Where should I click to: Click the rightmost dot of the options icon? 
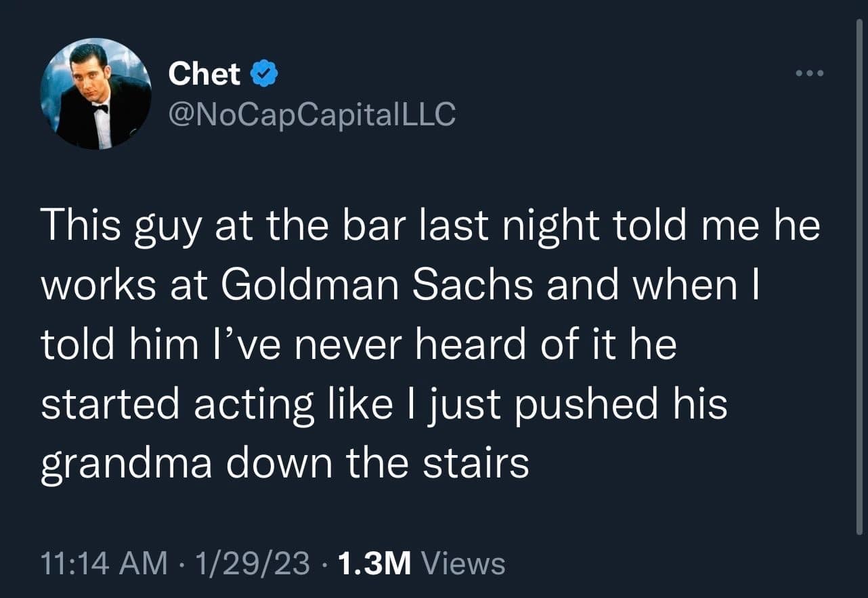pos(820,72)
